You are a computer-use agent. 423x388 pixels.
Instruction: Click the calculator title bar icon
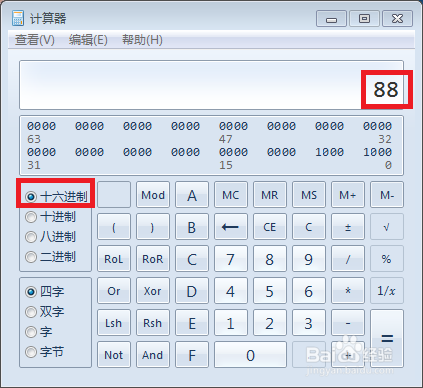(18, 18)
